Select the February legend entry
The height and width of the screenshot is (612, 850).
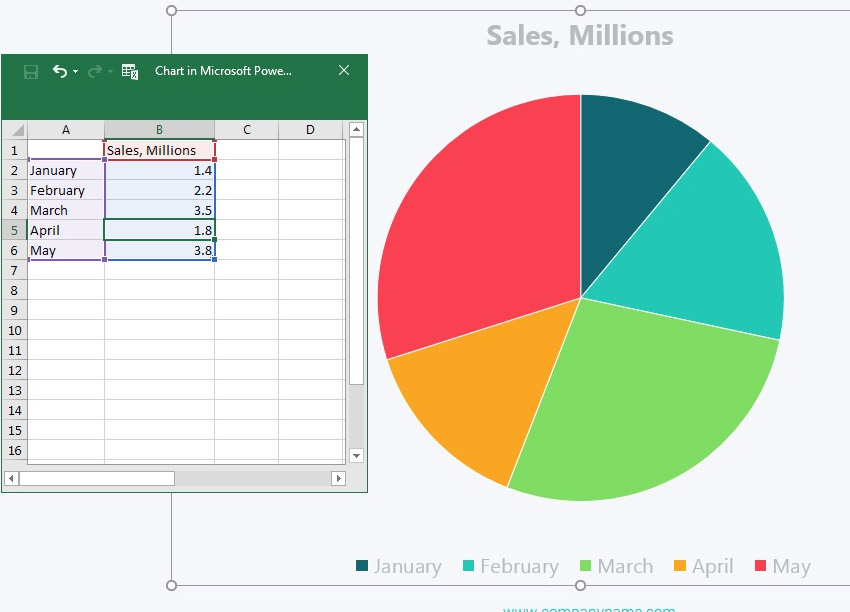511,566
